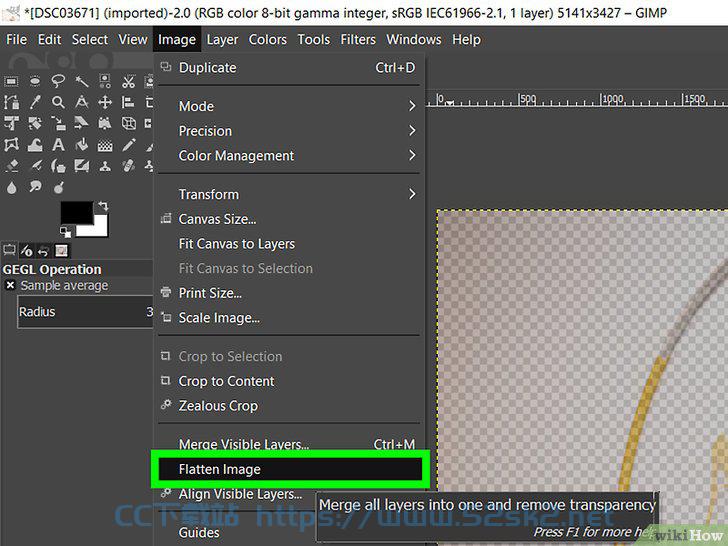Click the black foreground color swatch
728x546 pixels.
77,212
